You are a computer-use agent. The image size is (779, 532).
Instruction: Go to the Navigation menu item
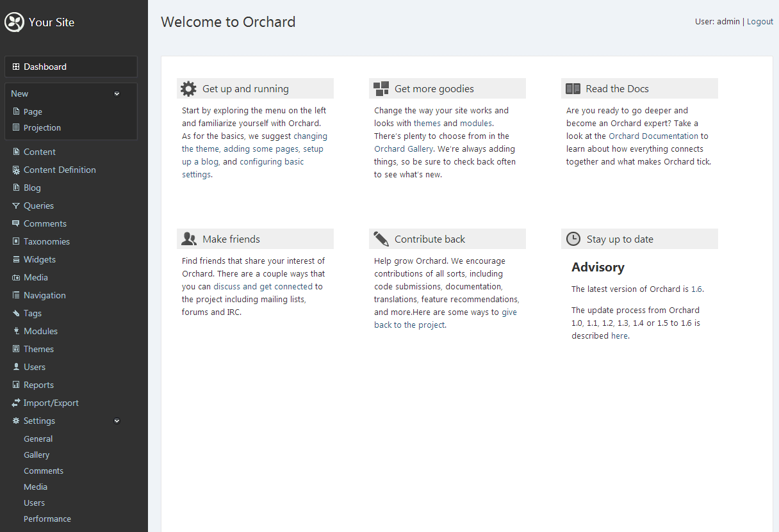click(x=45, y=295)
